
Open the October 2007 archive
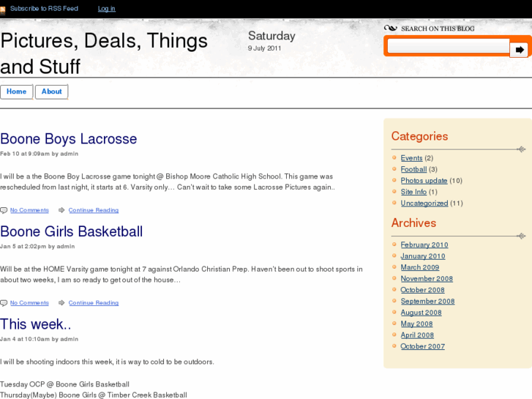[x=423, y=346]
